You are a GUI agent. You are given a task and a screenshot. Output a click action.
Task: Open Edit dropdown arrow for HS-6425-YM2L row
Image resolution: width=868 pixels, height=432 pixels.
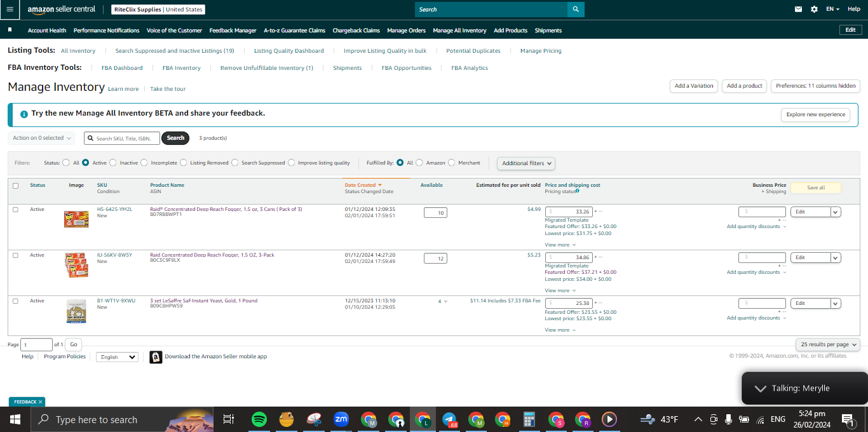coord(836,212)
